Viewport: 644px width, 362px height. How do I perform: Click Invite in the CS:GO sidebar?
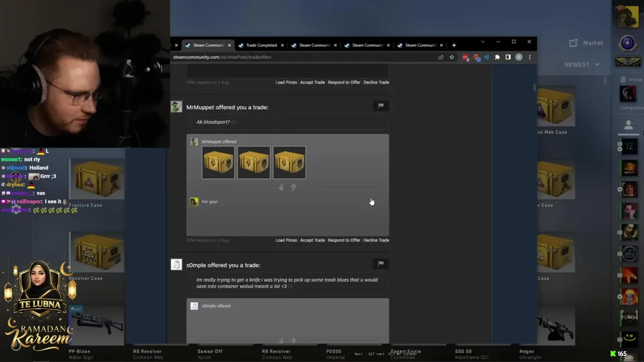tap(631, 79)
